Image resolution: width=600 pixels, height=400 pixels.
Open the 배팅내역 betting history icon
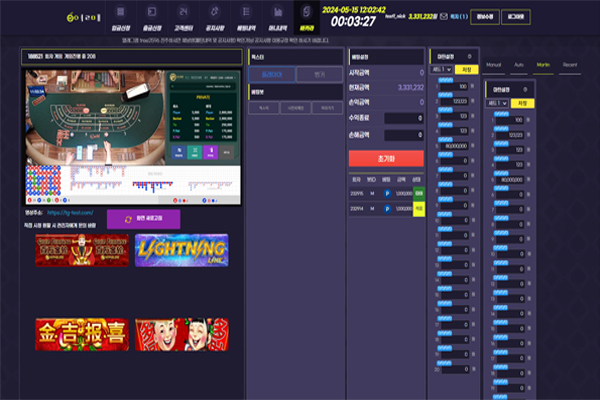pyautogui.click(x=275, y=15)
